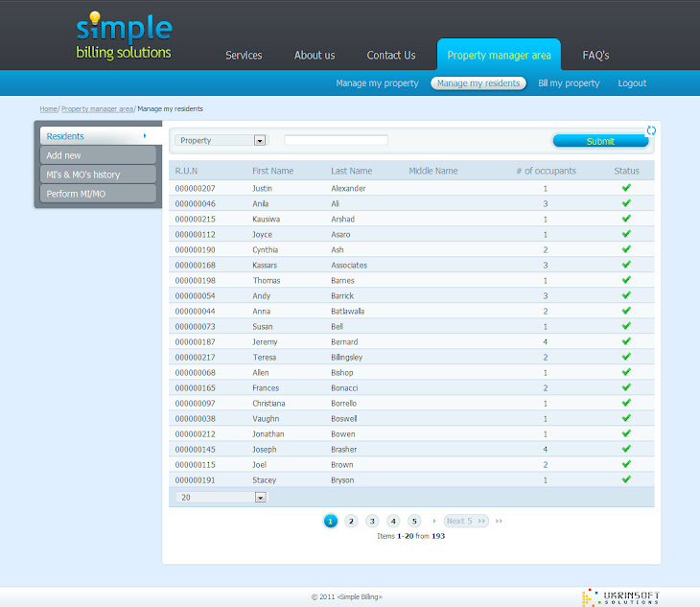Screen dimensions: 700x607
Task: Click Joel Brown's status checkmark
Action: [626, 464]
